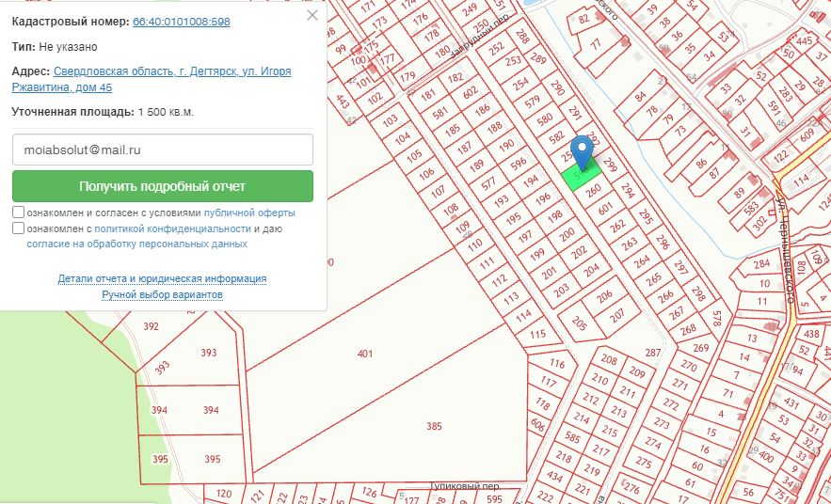Click the email input field
The height and width of the screenshot is (504, 831).
point(163,150)
